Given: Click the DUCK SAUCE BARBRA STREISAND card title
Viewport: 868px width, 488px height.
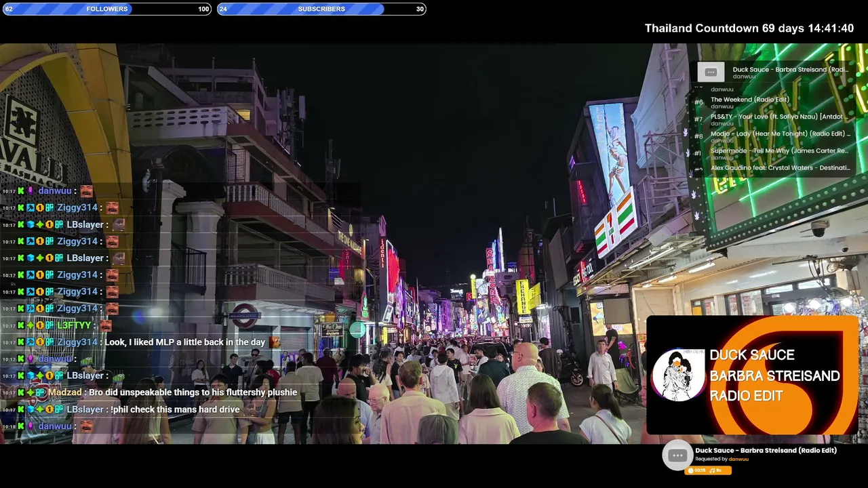Looking at the screenshot, I should coord(774,375).
